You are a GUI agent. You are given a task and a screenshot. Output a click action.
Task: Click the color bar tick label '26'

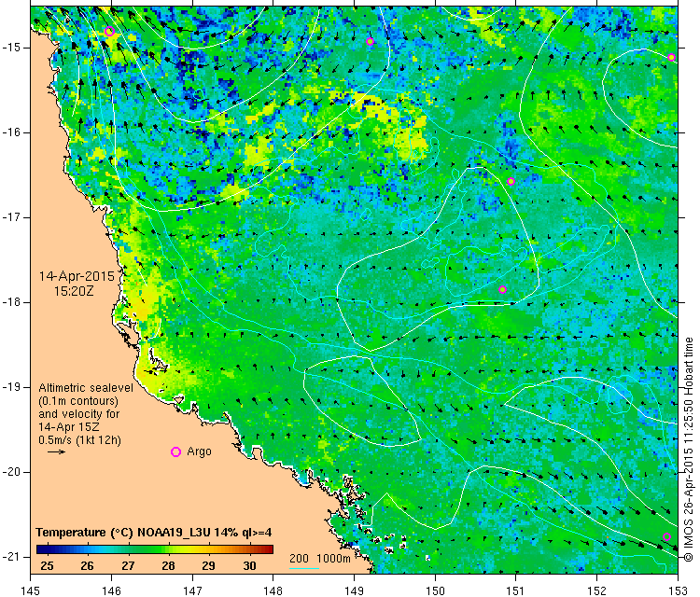[87, 566]
